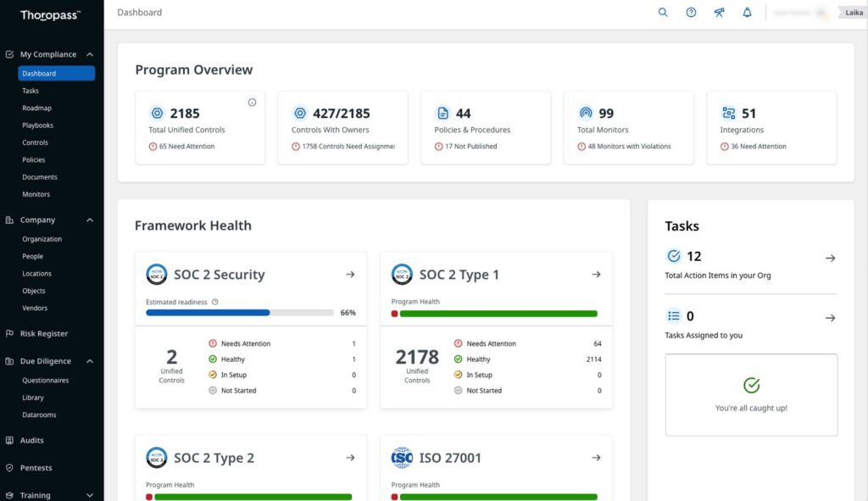Open the Policies & Procedures overview card
The width and height of the screenshot is (868, 501).
486,128
